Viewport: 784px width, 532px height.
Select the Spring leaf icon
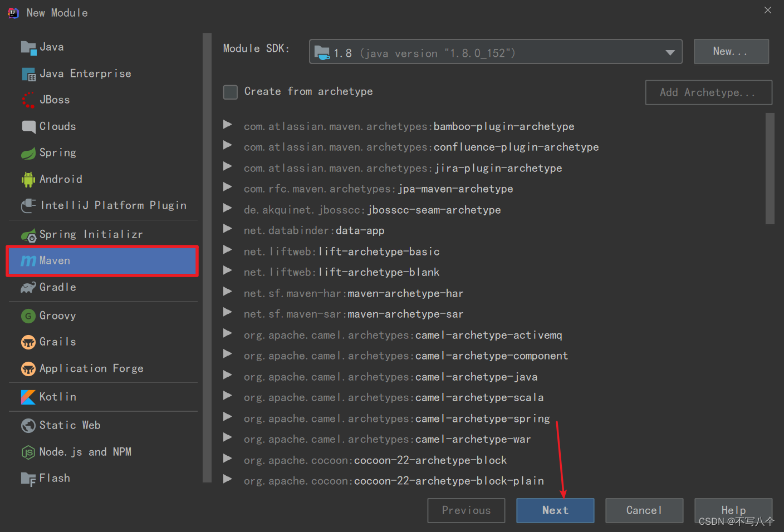[28, 153]
